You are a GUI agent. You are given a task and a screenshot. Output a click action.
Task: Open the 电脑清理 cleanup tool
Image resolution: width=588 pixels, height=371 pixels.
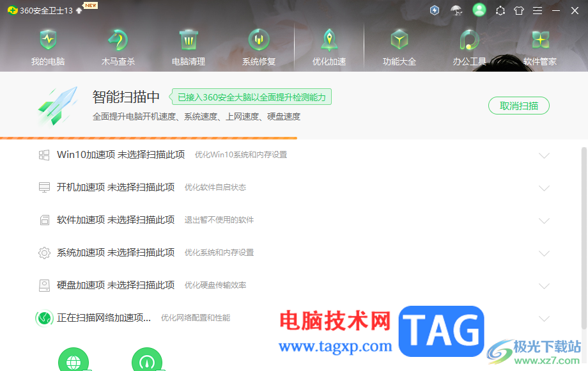187,46
